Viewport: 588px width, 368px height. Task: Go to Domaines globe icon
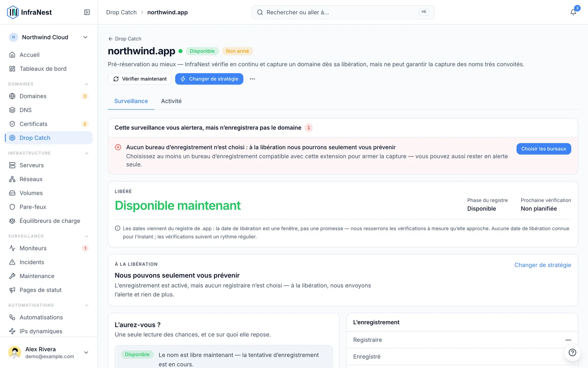coord(12,96)
